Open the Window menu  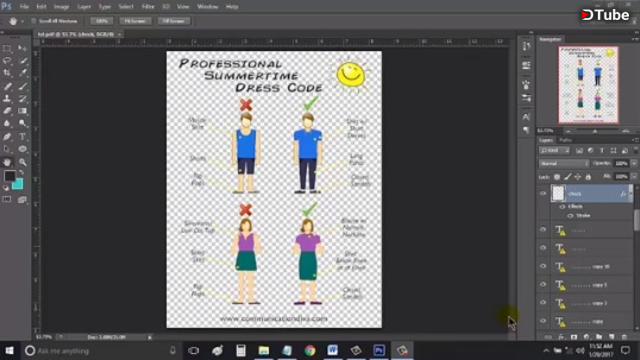(x=208, y=7)
